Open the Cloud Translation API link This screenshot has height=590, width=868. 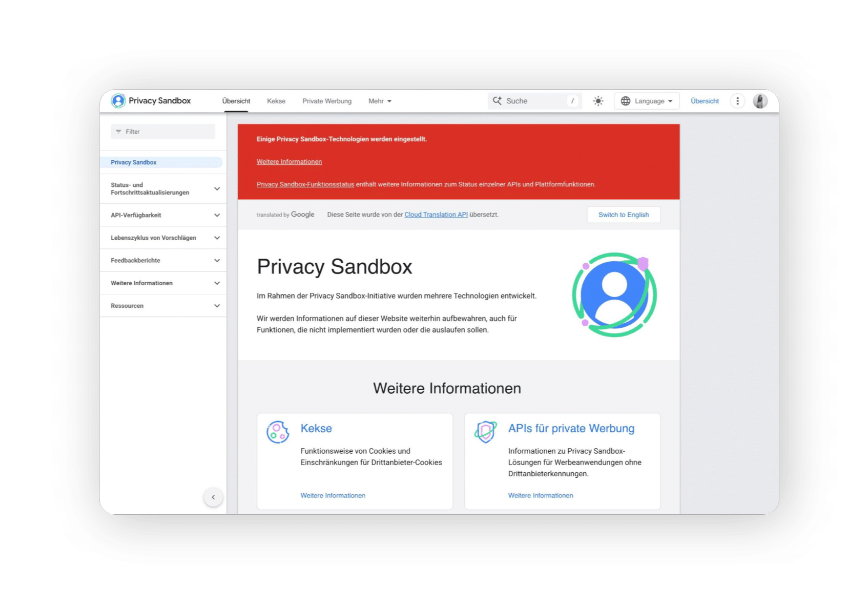coord(436,215)
